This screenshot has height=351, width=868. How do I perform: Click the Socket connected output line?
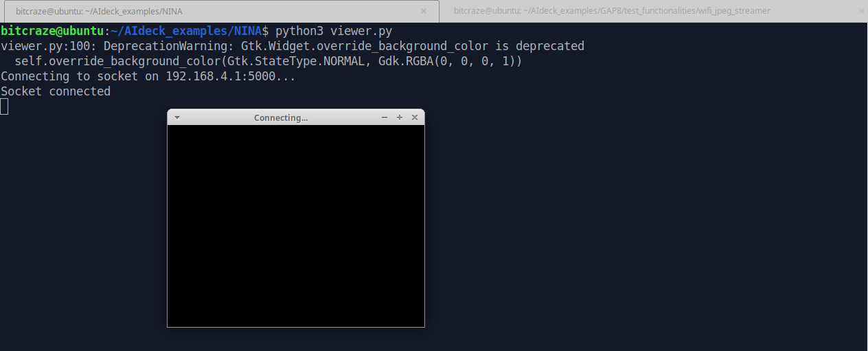click(56, 91)
